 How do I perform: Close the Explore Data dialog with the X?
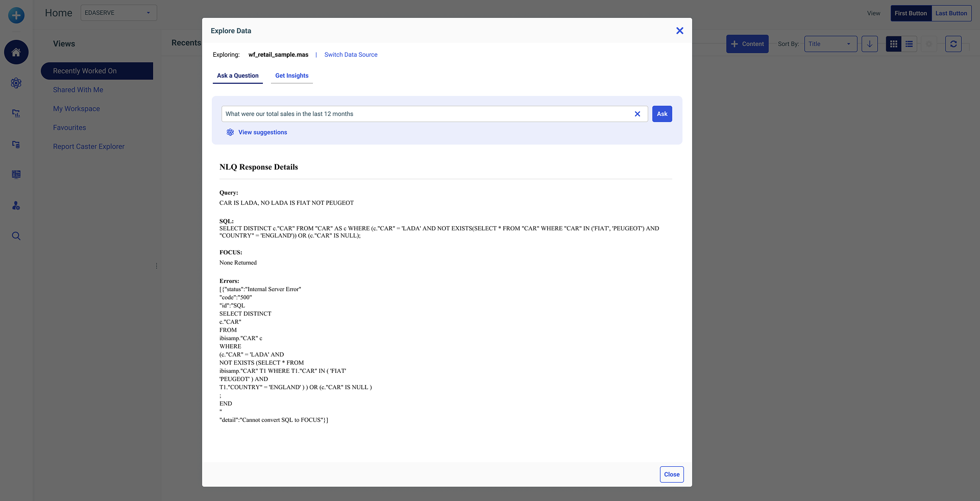pyautogui.click(x=680, y=31)
